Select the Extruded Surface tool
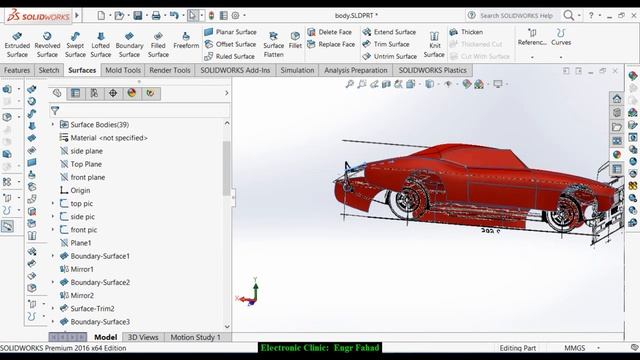Screen dimensions: 640x360 17,45
